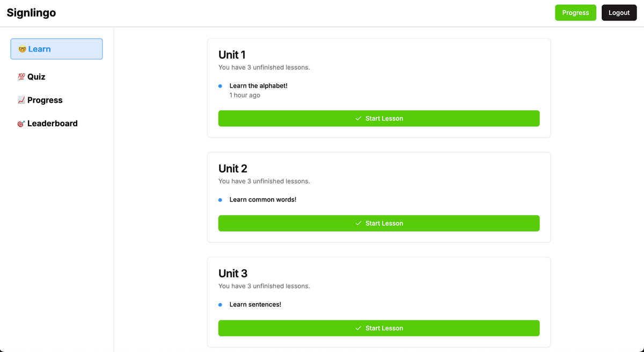Image resolution: width=644 pixels, height=352 pixels.
Task: Click the Learn the alphabet! lesson entry
Action: 259,85
